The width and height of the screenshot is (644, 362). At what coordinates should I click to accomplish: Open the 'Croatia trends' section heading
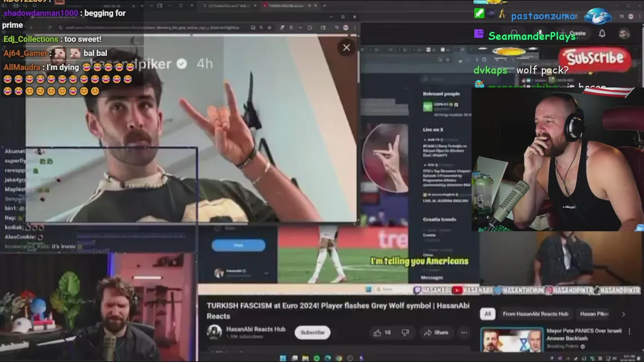439,220
